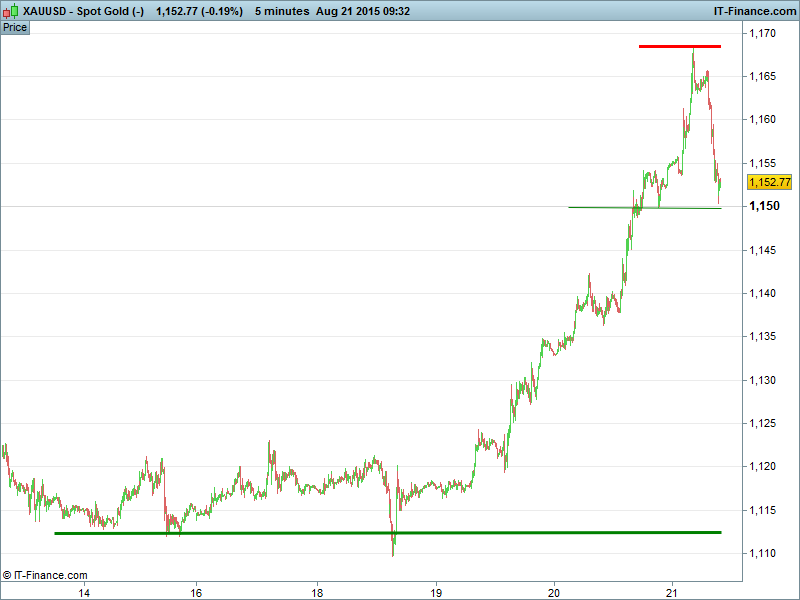Click the 1,170 label on the price axis
The width and height of the screenshot is (800, 600).
click(x=763, y=33)
